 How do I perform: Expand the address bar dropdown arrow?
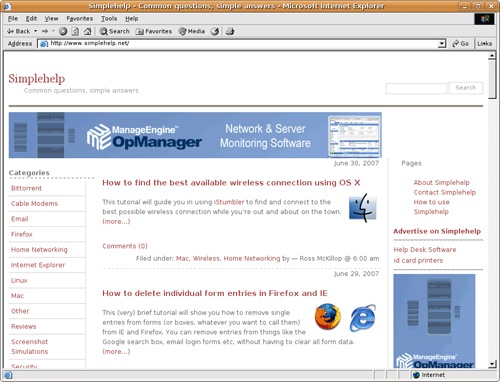click(x=442, y=44)
